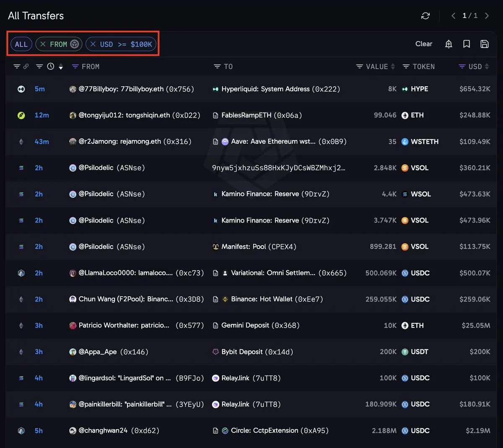The height and width of the screenshot is (448, 503).
Task: Bookmark the current transfer filter
Action: tap(467, 44)
